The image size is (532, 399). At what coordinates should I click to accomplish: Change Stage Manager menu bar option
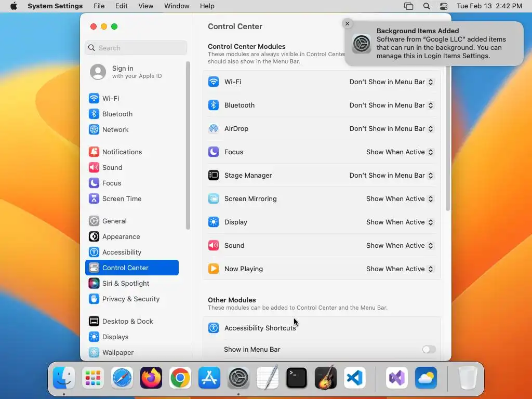392,176
